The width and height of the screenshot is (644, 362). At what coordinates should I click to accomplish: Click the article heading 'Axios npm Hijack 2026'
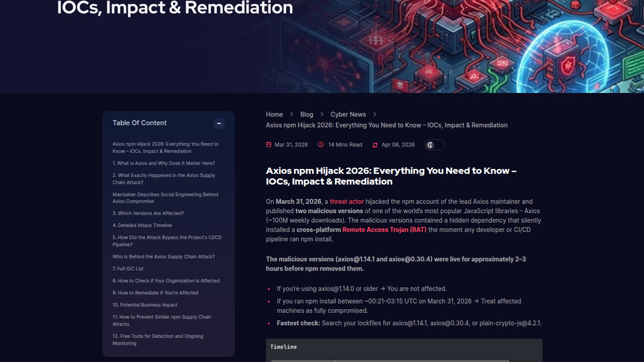pyautogui.click(x=391, y=176)
